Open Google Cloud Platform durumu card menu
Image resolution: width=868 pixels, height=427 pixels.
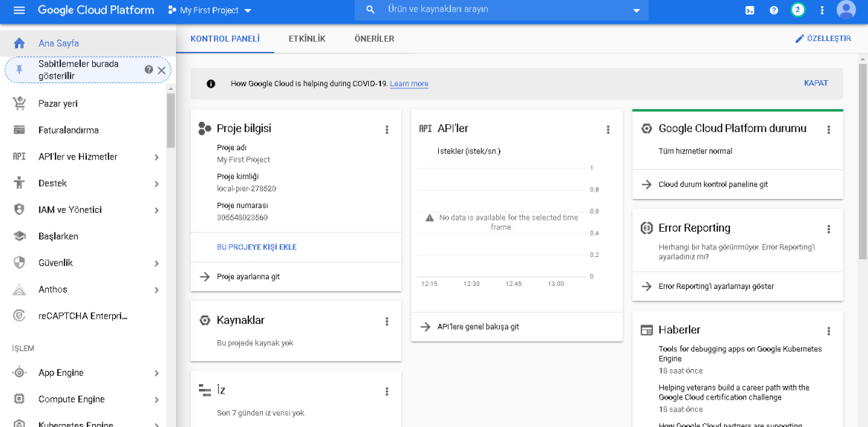[x=828, y=130]
